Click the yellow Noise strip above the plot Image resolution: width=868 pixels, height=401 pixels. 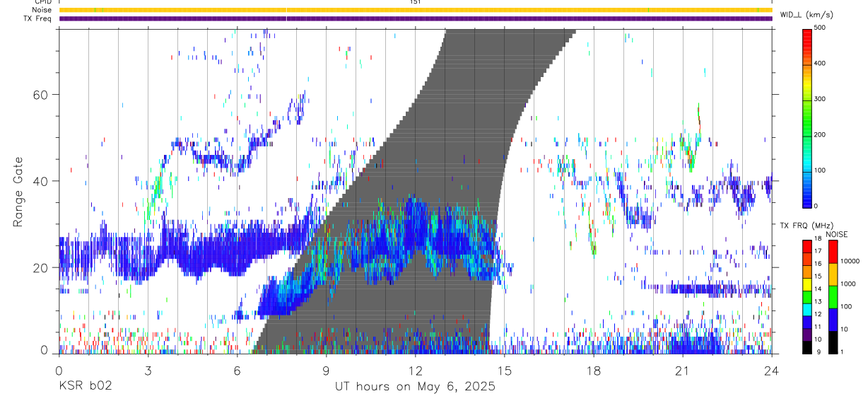pyautogui.click(x=416, y=10)
